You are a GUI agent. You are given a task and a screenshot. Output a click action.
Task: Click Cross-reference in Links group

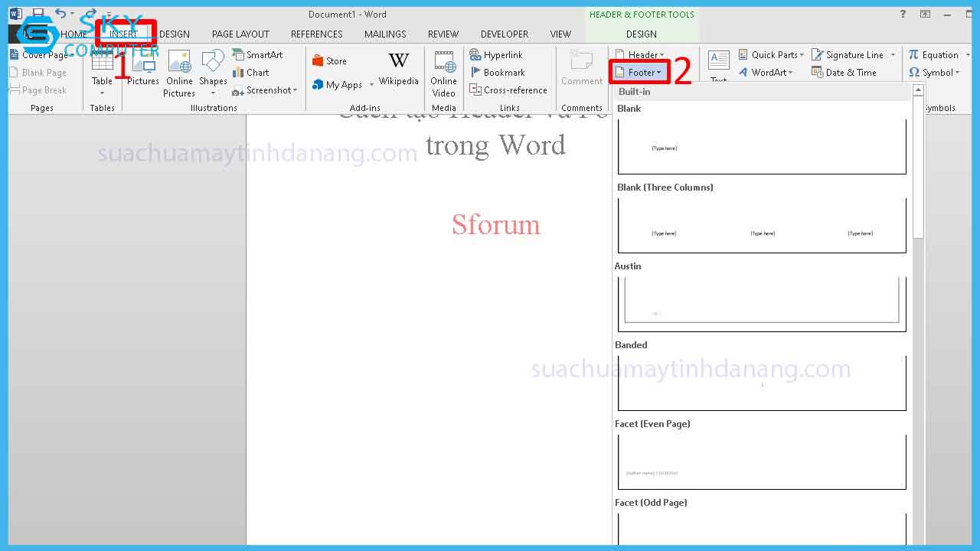(508, 90)
